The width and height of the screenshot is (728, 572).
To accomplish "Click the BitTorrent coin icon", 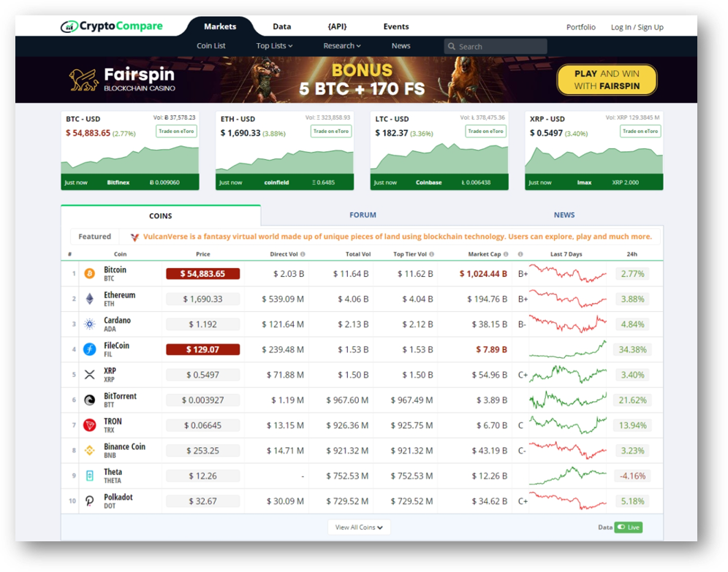I will click(90, 400).
